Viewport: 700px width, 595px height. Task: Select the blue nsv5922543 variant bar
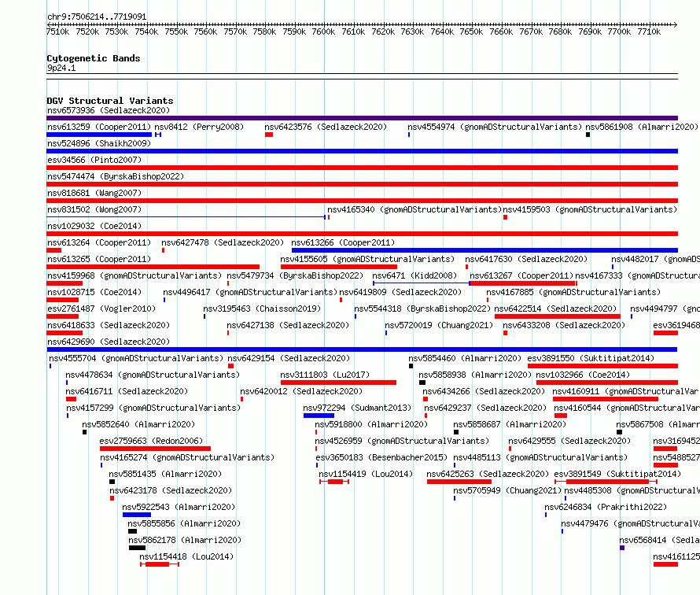tap(137, 515)
